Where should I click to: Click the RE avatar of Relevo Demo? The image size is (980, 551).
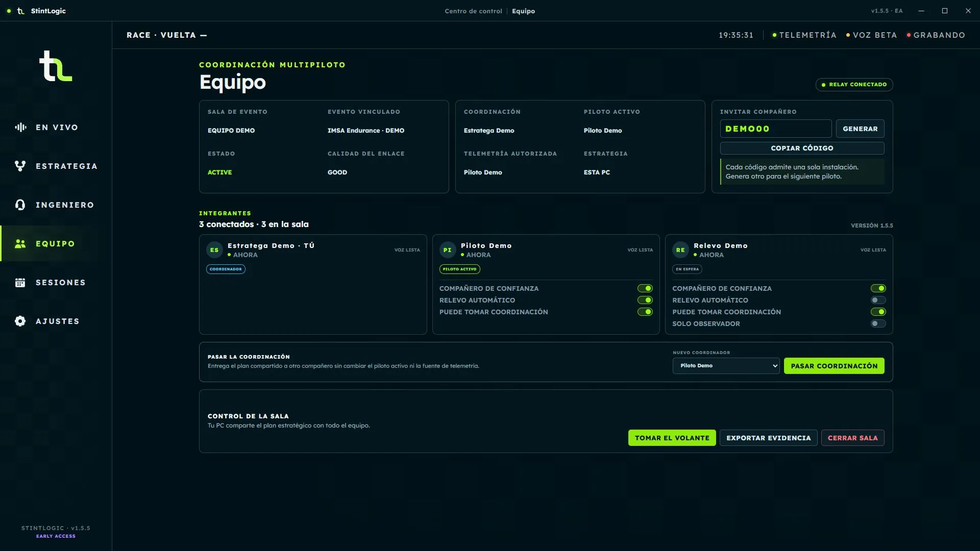680,250
